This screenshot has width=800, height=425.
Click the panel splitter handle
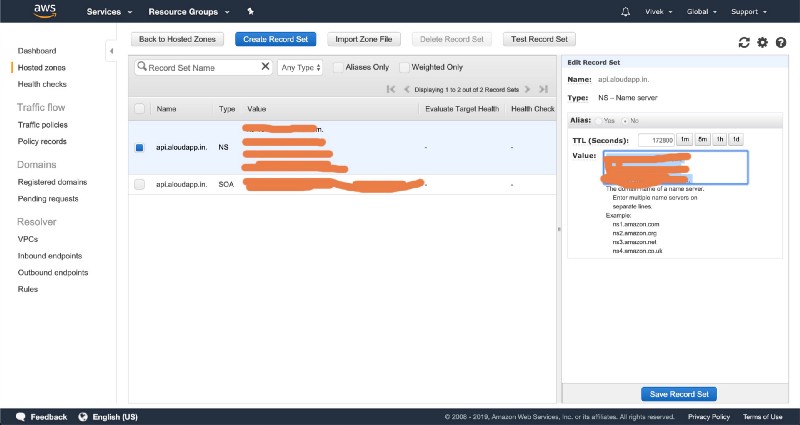pos(559,229)
